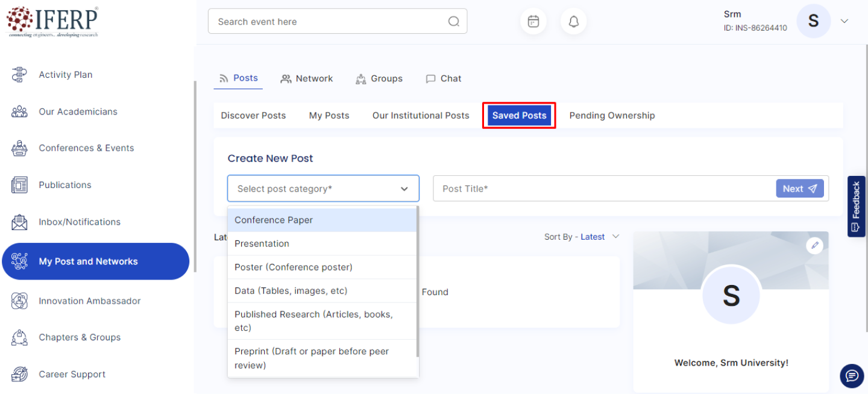Open Activity Plan in the sidebar
The height and width of the screenshot is (394, 868).
(65, 75)
